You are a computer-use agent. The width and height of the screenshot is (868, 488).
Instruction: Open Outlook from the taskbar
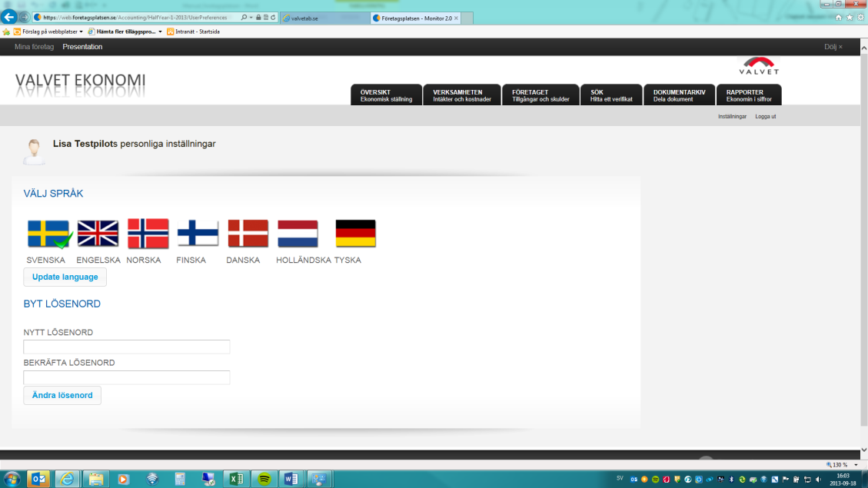click(x=38, y=479)
